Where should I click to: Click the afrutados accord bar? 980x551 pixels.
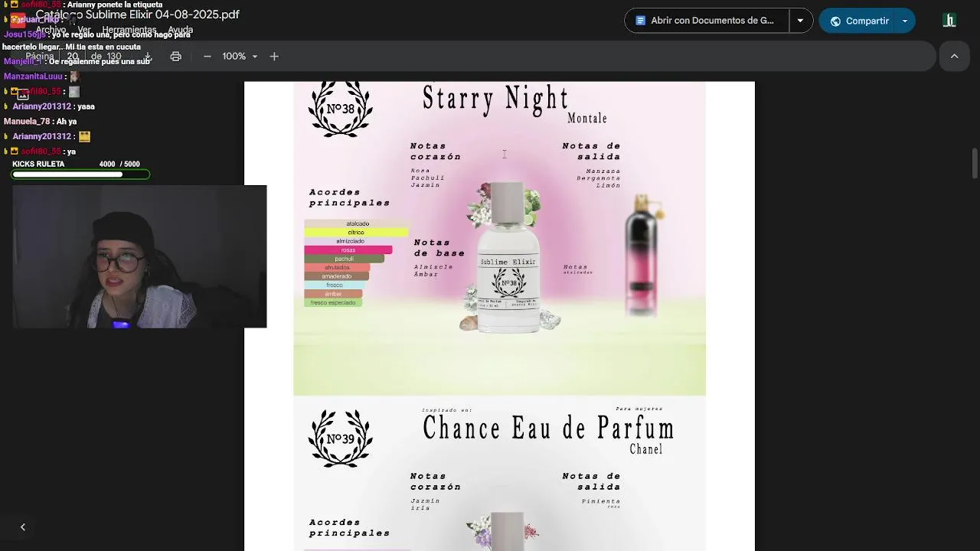pyautogui.click(x=337, y=268)
